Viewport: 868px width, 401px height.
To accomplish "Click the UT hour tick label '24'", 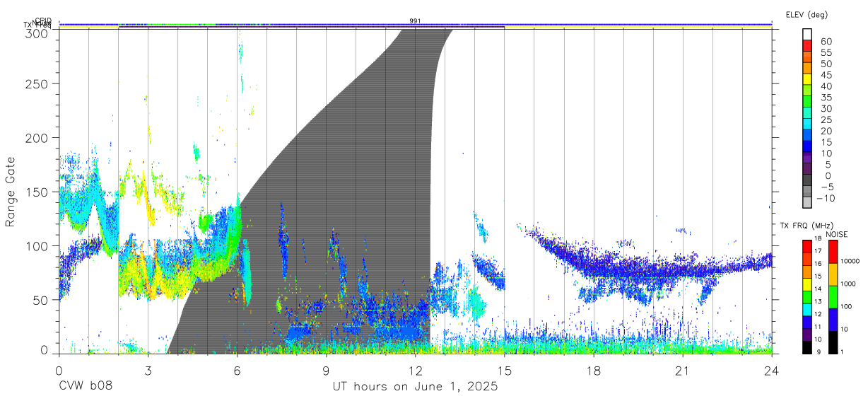I will pyautogui.click(x=772, y=371).
